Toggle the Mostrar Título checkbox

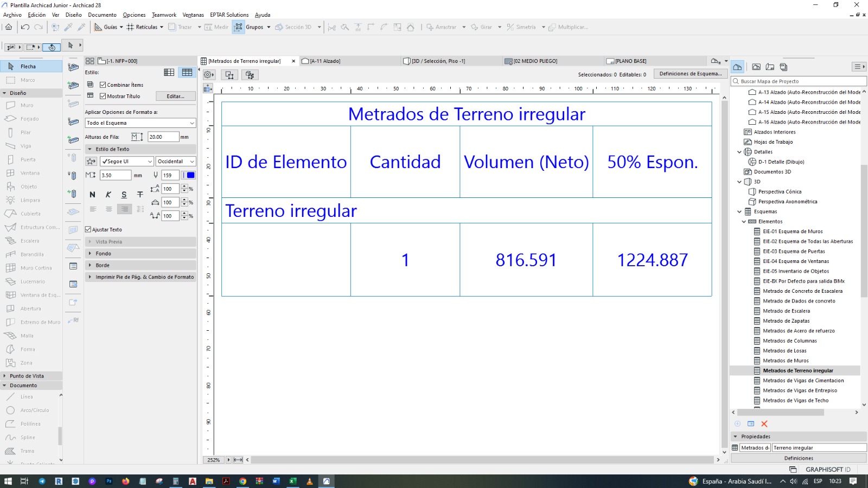point(103,96)
